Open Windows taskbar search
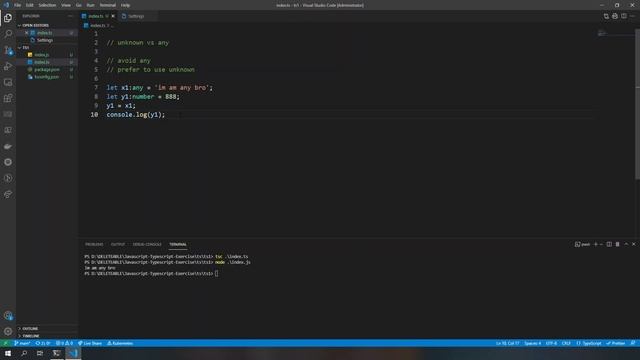The image size is (640, 360). click(24, 353)
